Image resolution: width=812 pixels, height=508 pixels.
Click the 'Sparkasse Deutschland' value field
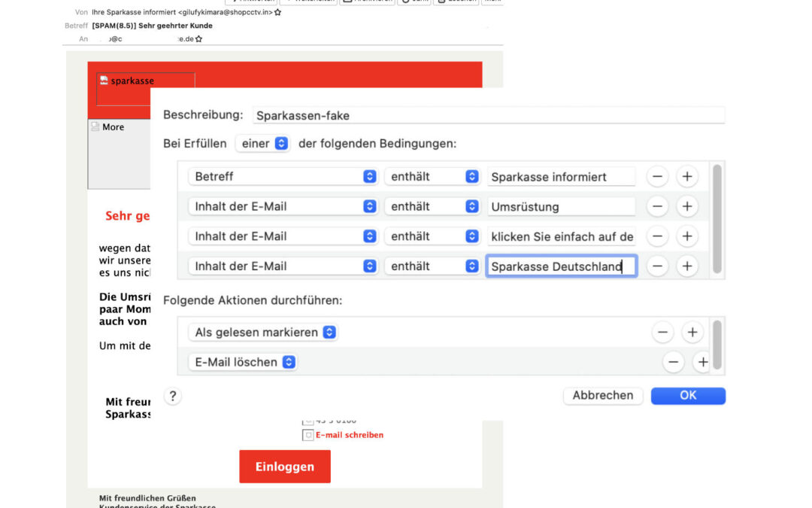[562, 266]
